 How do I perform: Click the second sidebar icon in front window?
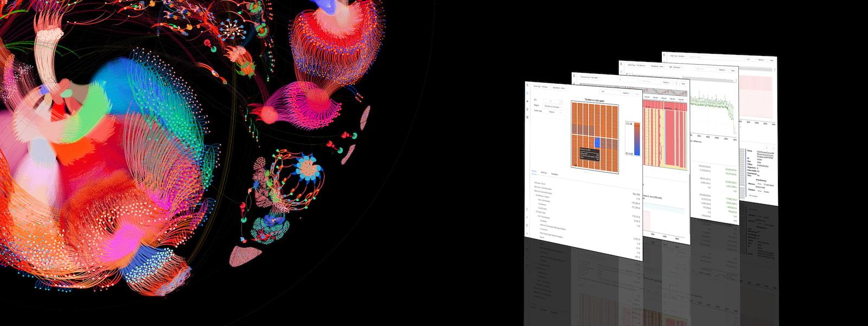click(x=527, y=102)
